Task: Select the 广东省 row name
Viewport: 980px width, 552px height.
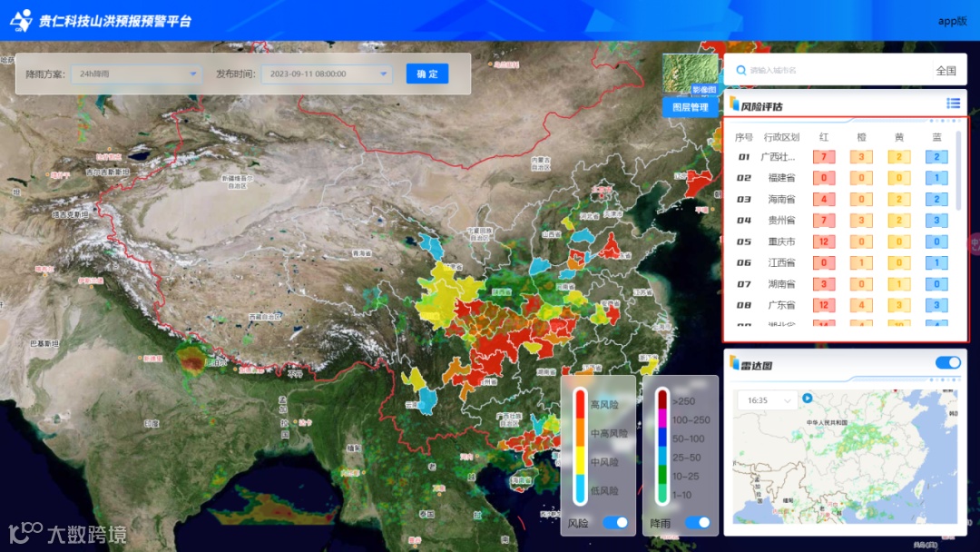Action: [781, 305]
